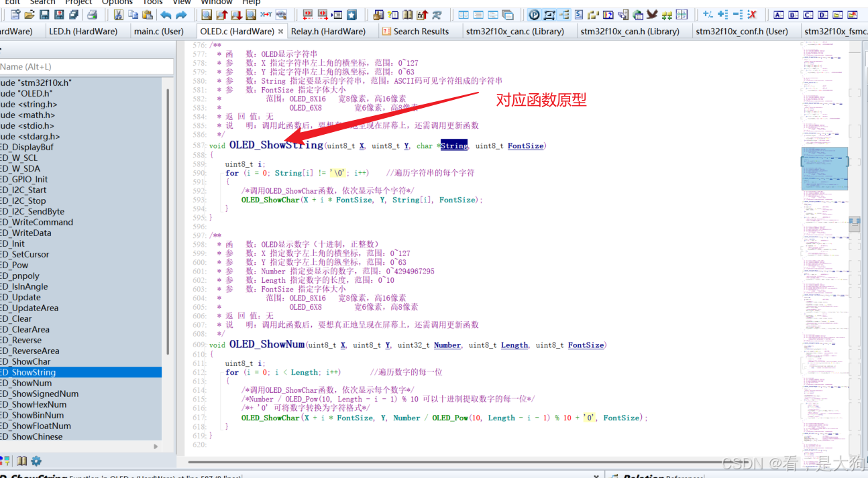Image resolution: width=868 pixels, height=478 pixels.
Task: Click the OLED_Pow call on line 617
Action: coord(449,418)
